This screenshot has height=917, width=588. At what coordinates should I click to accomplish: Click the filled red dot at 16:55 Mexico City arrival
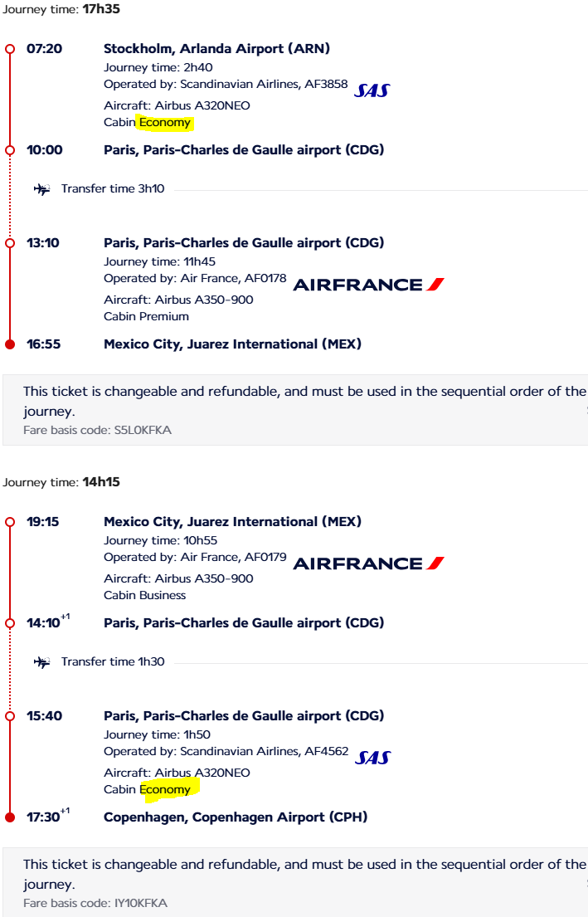pyautogui.click(x=10, y=344)
